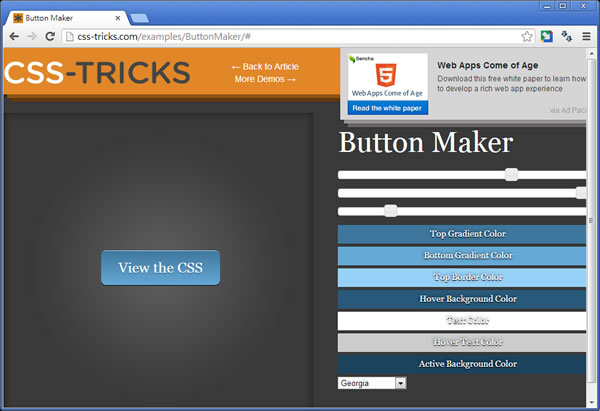The width and height of the screenshot is (600, 411).
Task: Follow the Back to Article link
Action: 265,67
